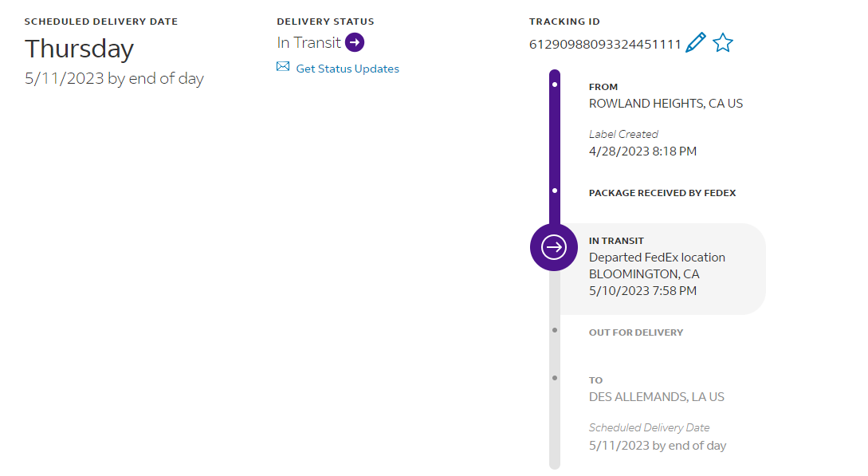
Task: Click the destination timeline dot
Action: (555, 377)
